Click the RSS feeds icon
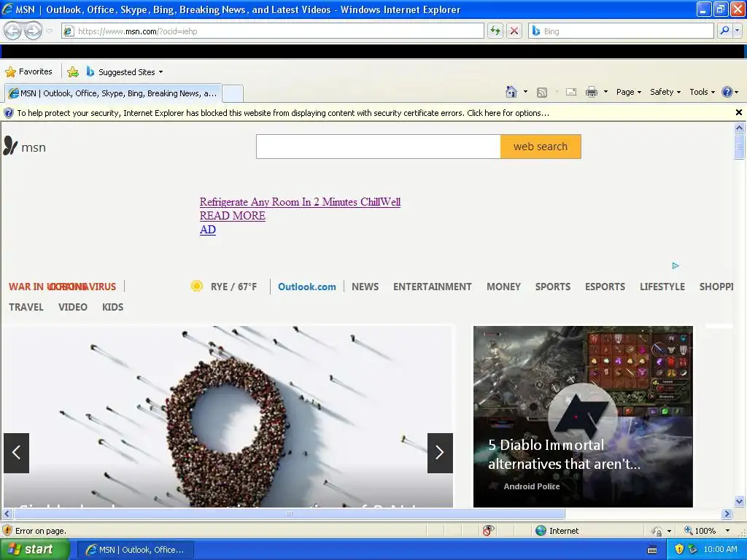747x560 pixels. pos(542,93)
